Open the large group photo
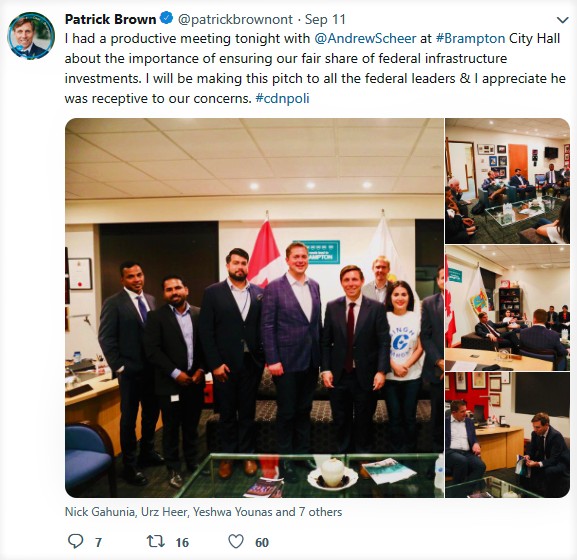 (254, 308)
